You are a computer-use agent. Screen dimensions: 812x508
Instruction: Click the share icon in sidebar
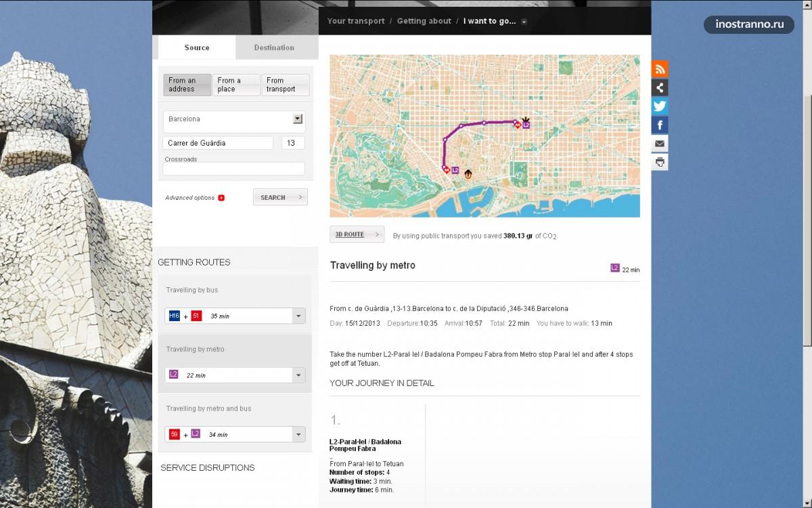pos(660,87)
